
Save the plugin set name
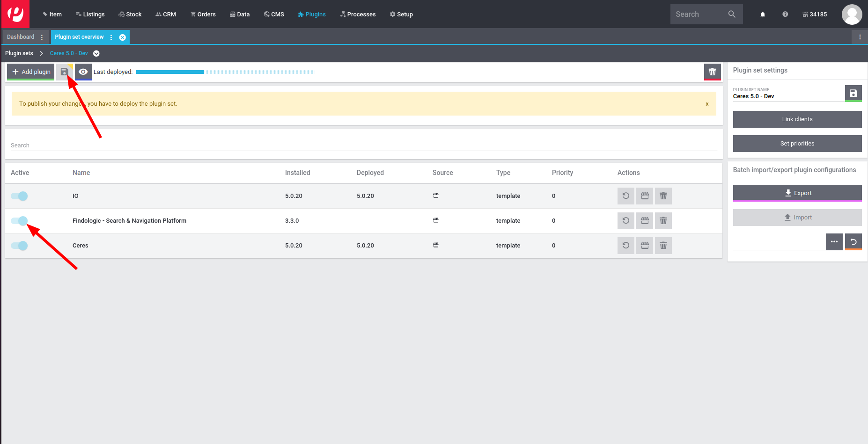pyautogui.click(x=853, y=94)
